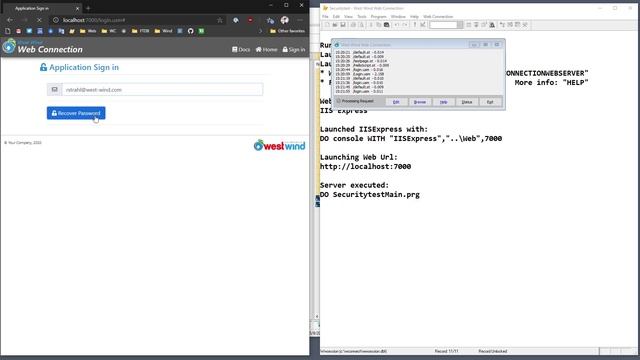
Task: Stop the page loading with the X button
Action: 39,20
